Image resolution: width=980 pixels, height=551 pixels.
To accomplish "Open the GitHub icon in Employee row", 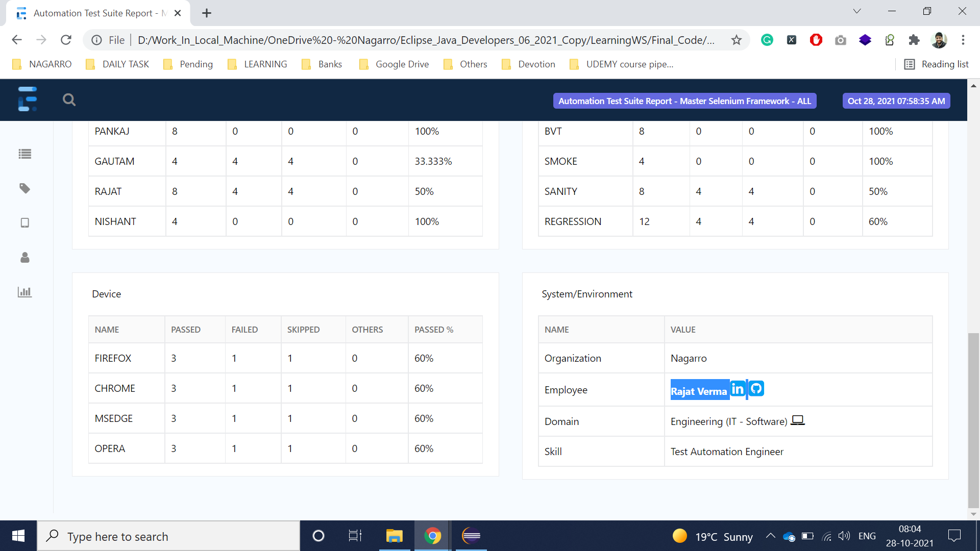I will (x=756, y=389).
